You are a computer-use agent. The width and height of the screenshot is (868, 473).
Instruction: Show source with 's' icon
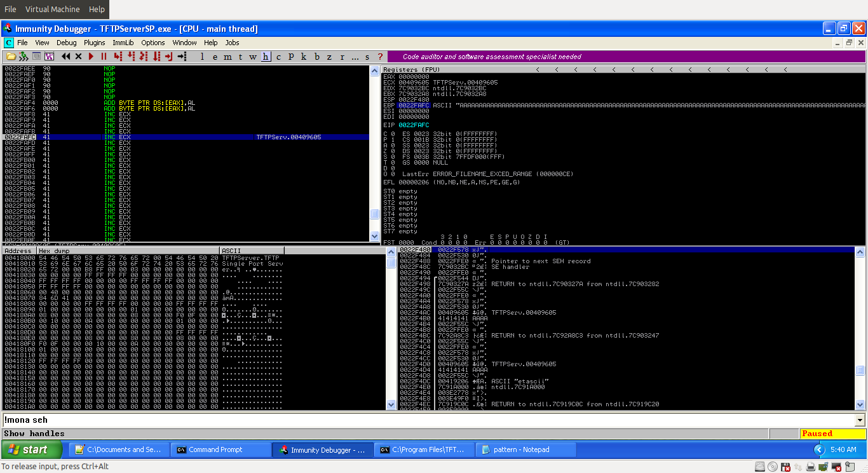point(367,57)
